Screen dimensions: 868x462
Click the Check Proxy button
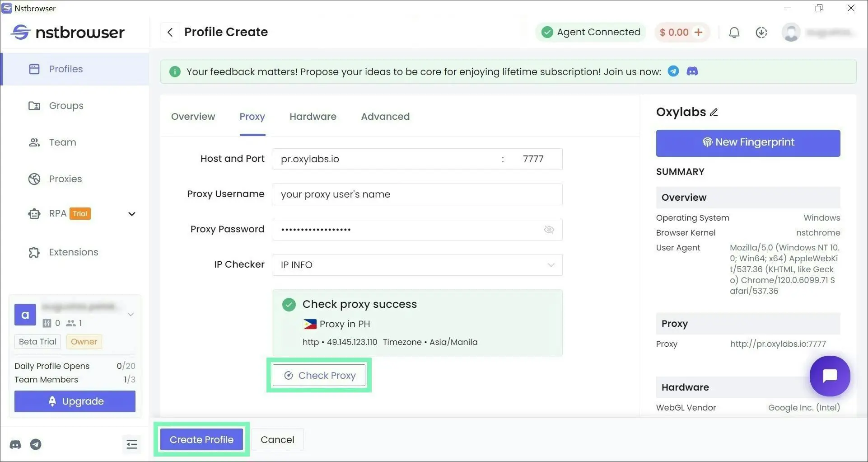click(x=319, y=375)
